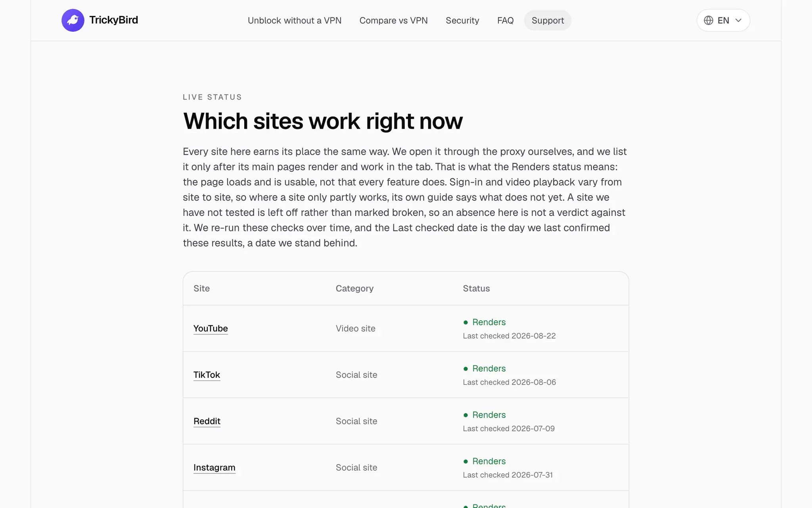Open the Reddit site guide link
This screenshot has width=812, height=508.
pos(207,421)
